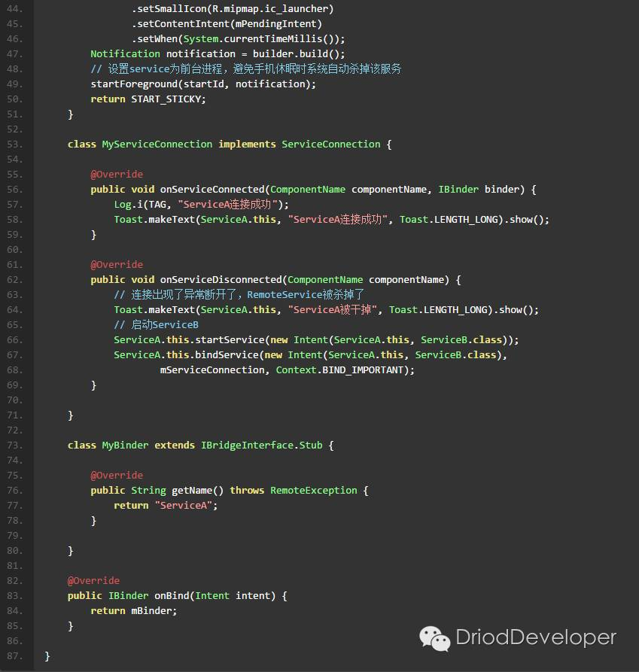Click the @Override annotation on line 82
Screen dimensions: 639x672
click(x=93, y=580)
